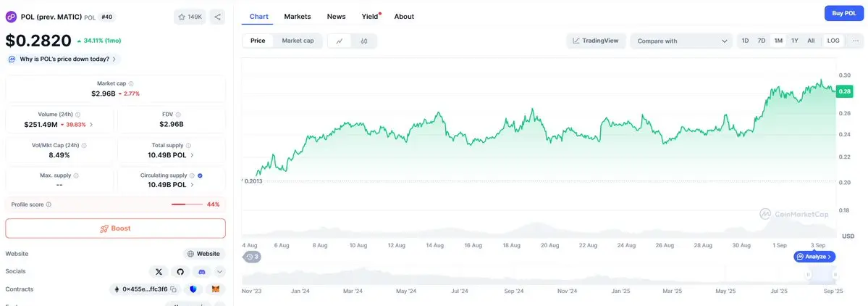Open Why is POL's price down today
The height and width of the screenshot is (306, 868).
pos(62,59)
